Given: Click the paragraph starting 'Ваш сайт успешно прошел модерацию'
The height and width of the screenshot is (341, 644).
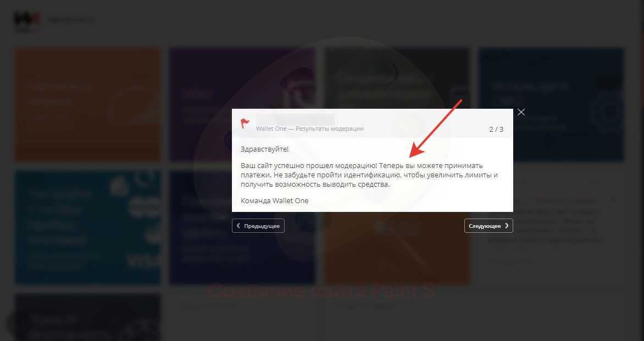Looking at the screenshot, I should [369, 175].
